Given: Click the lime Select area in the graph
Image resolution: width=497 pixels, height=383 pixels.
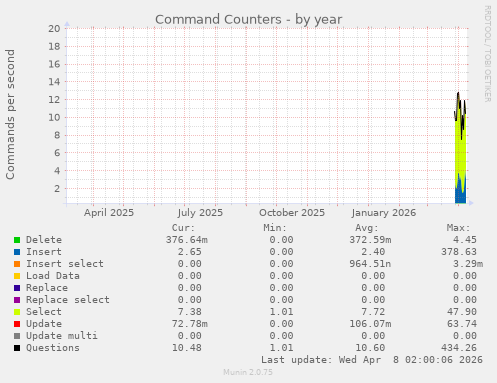Looking at the screenshot, I should [x=460, y=150].
